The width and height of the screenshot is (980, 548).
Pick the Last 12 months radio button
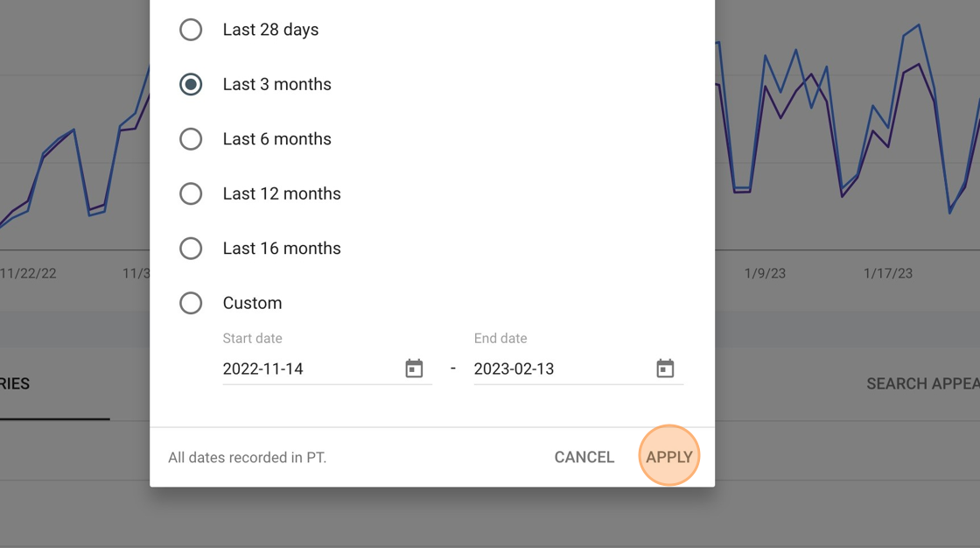coord(191,194)
